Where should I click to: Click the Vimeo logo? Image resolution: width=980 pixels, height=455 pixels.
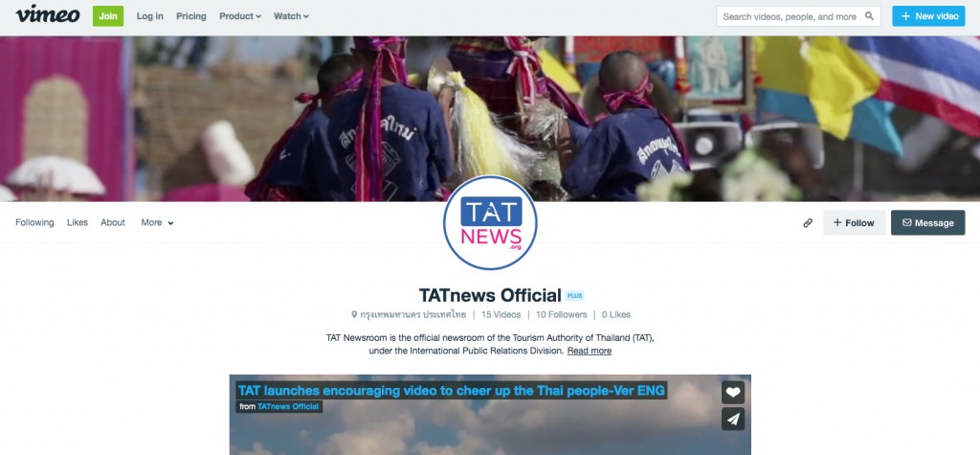click(x=47, y=14)
